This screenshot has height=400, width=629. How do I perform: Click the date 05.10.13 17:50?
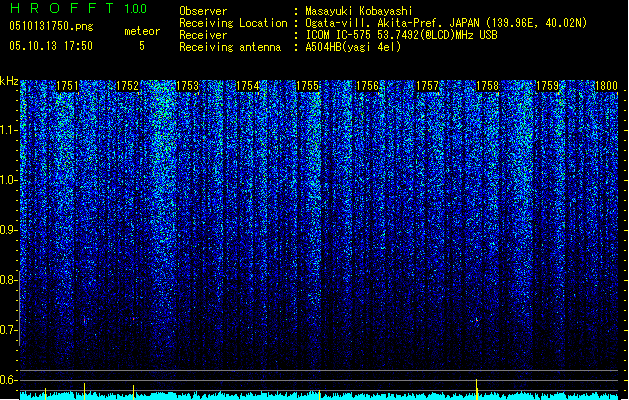pos(51,46)
